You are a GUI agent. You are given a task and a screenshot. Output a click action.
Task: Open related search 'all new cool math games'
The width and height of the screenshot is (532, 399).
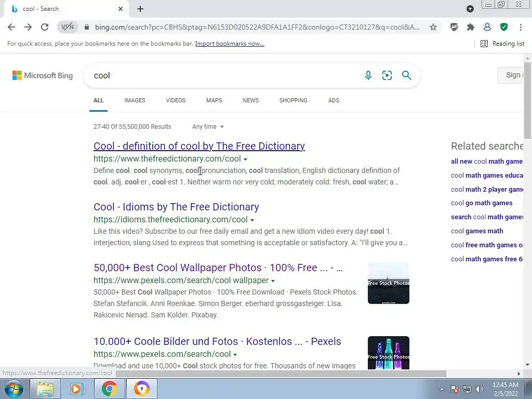click(x=487, y=162)
